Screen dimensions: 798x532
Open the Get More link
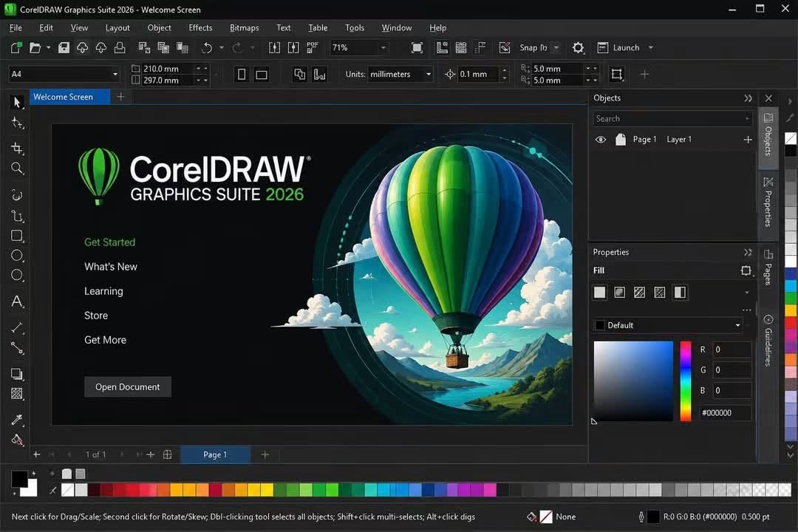(x=106, y=340)
